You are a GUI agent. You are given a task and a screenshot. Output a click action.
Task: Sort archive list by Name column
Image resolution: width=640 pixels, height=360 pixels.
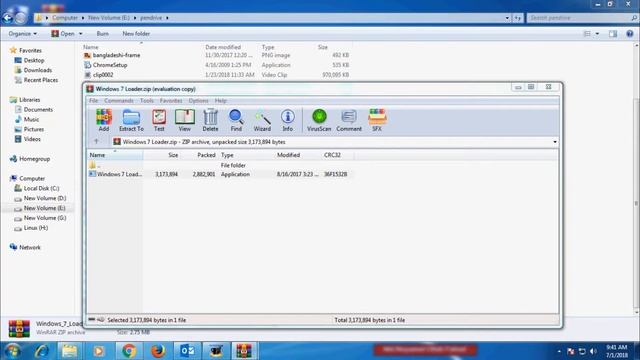tap(116, 155)
